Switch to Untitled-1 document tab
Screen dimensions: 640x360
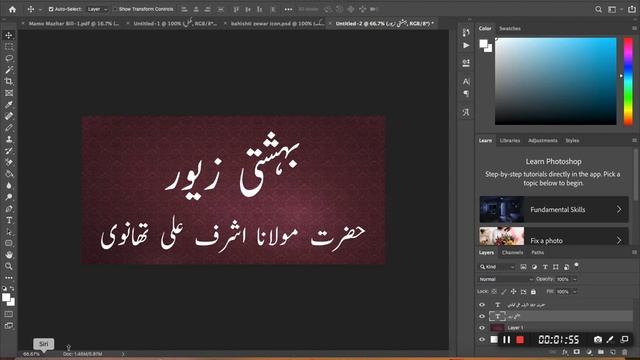tap(175, 24)
